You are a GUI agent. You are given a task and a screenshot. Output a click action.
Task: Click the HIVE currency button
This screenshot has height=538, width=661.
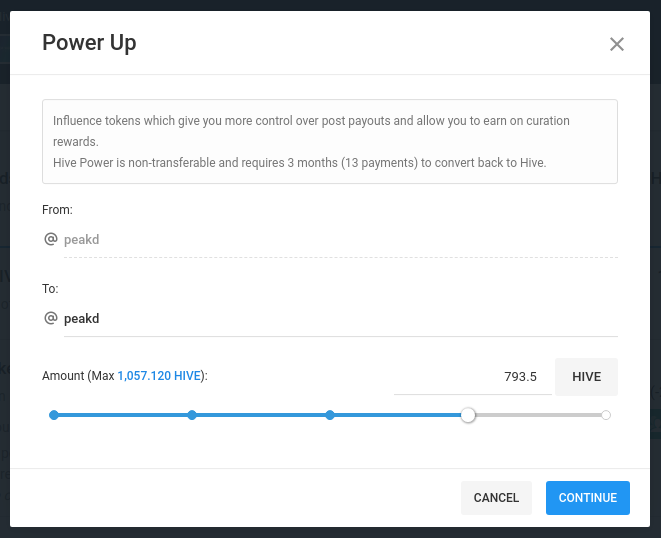click(586, 377)
